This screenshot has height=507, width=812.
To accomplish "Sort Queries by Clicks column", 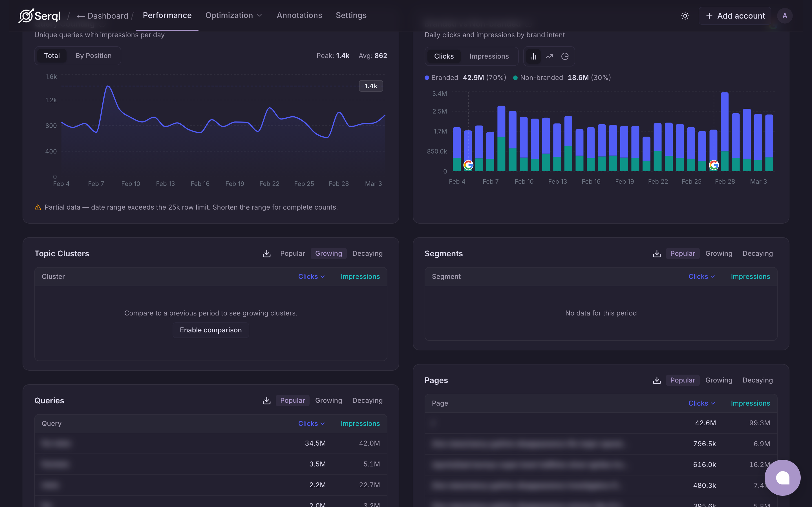I will point(311,424).
